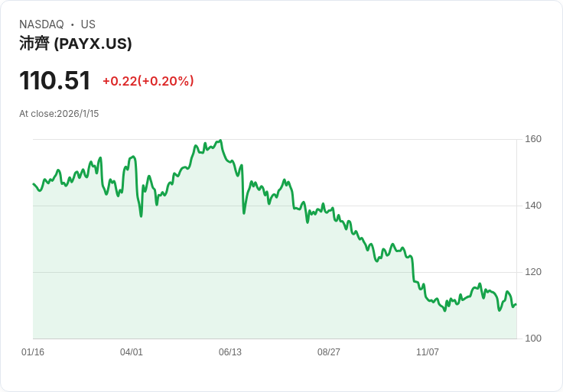The width and height of the screenshot is (563, 392).
Task: Click the line's leftmost starting point
Action: click(x=34, y=184)
